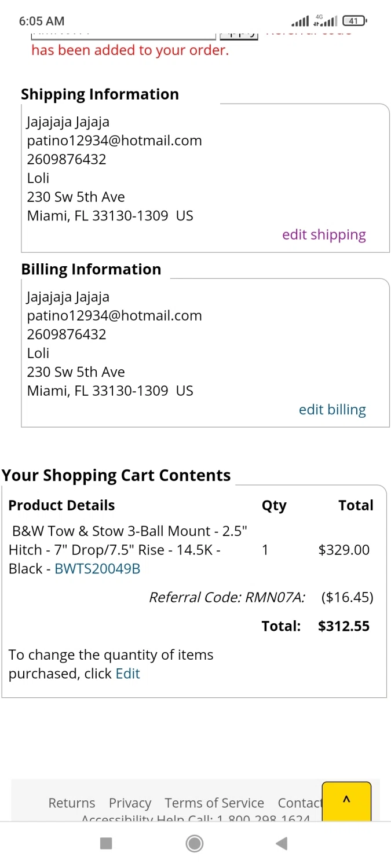Click the Referral Code RMN07A discount line
The height and width of the screenshot is (868, 391).
point(227,597)
